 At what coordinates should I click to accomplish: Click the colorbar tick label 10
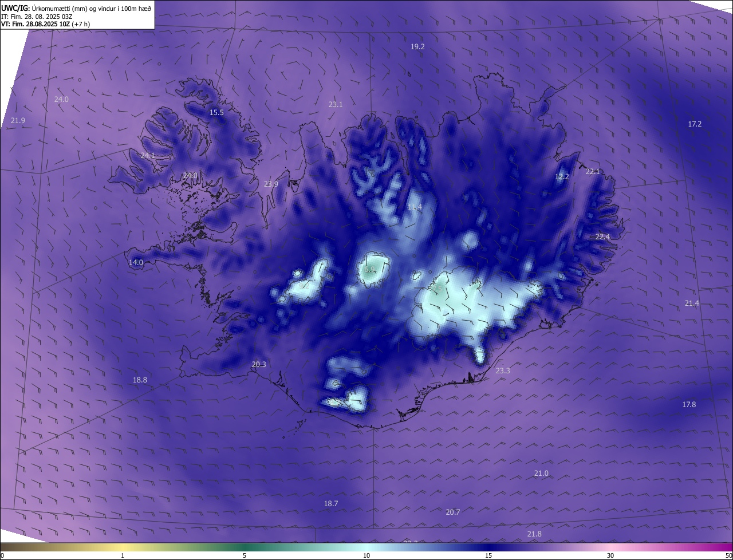pyautogui.click(x=366, y=555)
